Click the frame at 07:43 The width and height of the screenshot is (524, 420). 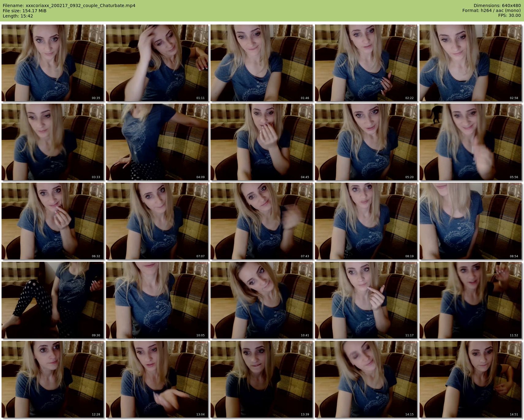[x=262, y=221]
